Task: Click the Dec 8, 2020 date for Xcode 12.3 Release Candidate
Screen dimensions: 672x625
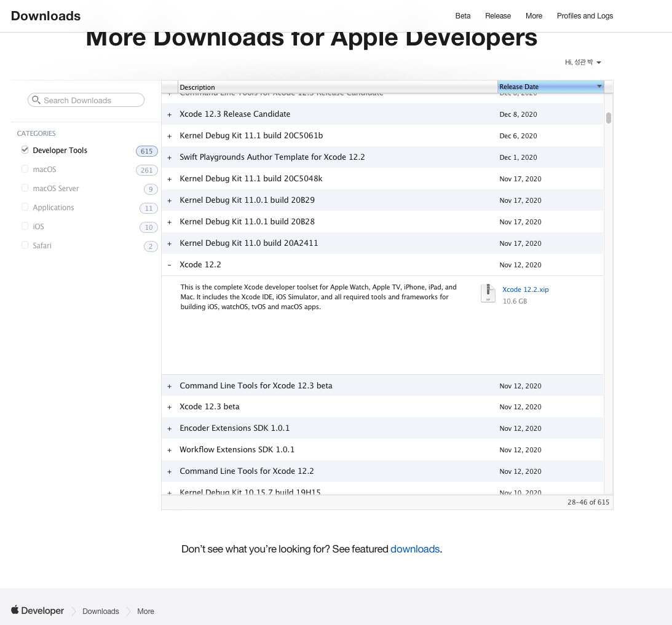Action: tap(518, 114)
